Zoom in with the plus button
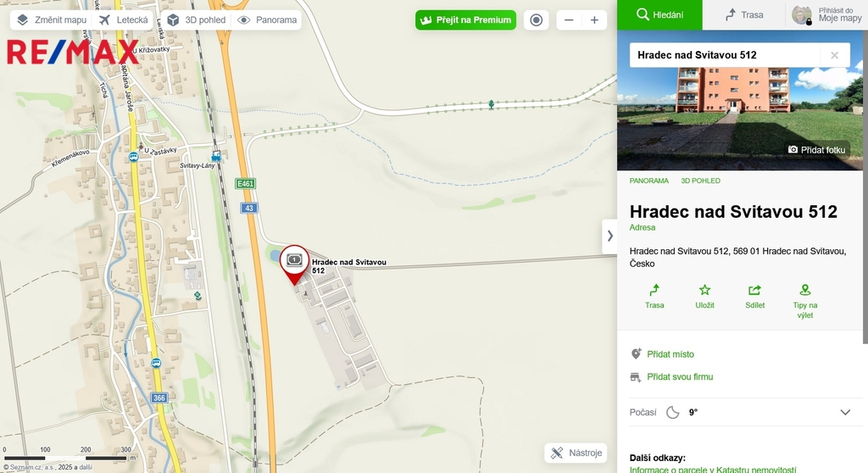 [594, 20]
